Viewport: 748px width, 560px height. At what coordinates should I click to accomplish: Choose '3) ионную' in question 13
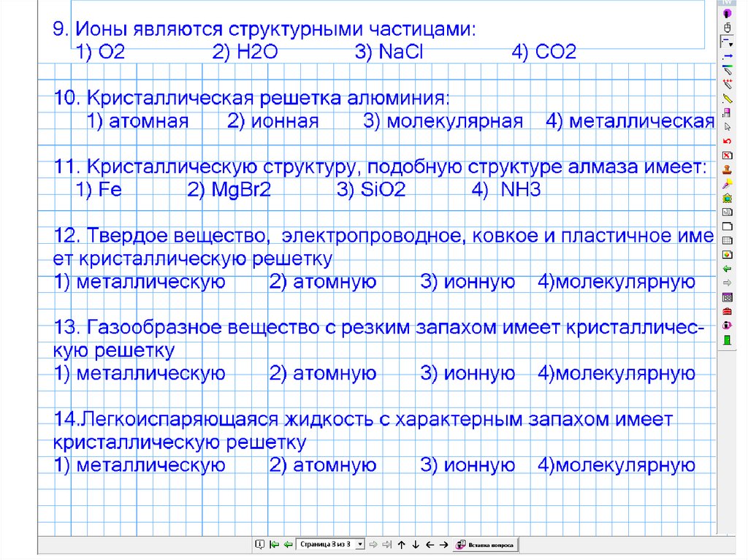(467, 374)
